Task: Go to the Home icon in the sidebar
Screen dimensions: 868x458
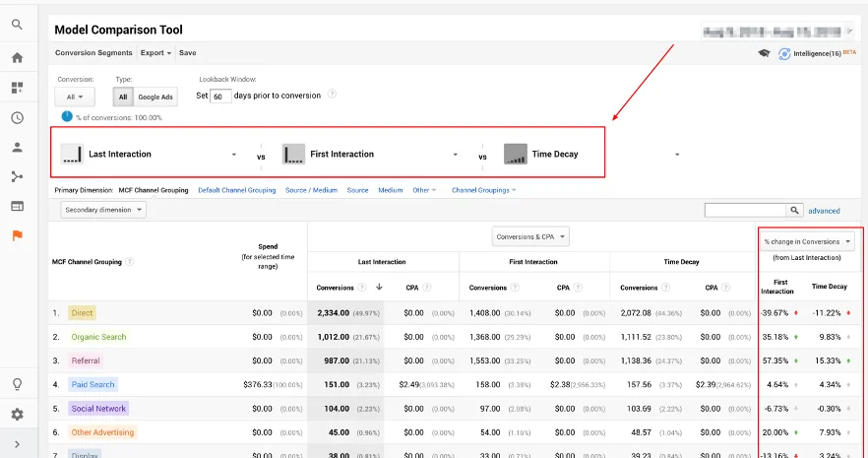Action: pos(17,57)
